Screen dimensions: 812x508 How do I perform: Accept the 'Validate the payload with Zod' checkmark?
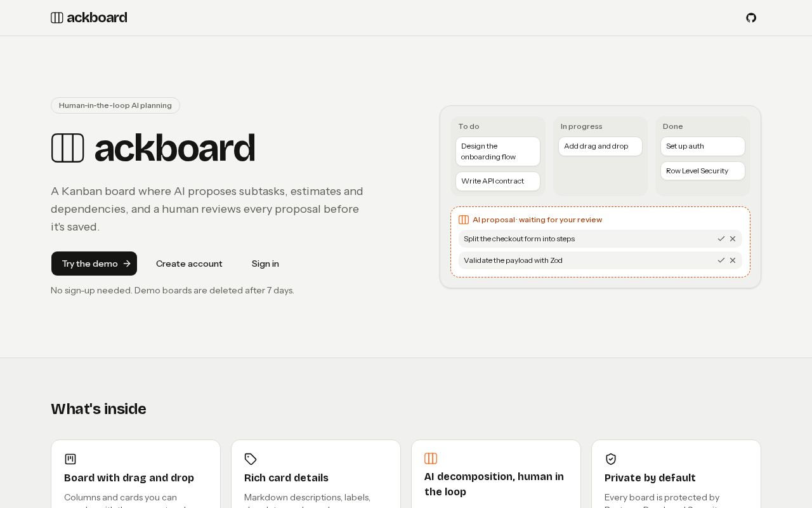point(721,260)
